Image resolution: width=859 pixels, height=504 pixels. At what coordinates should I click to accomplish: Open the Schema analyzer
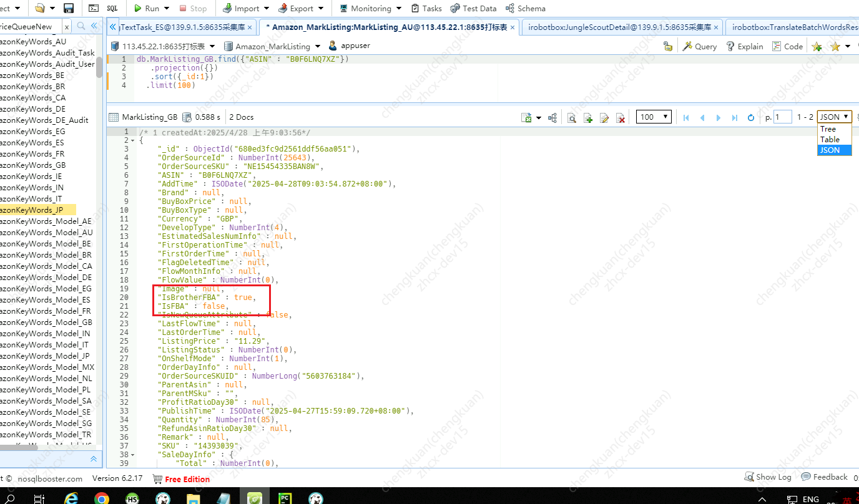pyautogui.click(x=525, y=9)
